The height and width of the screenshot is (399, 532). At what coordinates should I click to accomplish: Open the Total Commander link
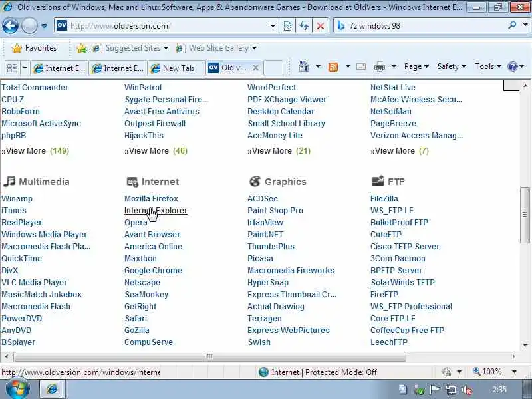click(35, 88)
